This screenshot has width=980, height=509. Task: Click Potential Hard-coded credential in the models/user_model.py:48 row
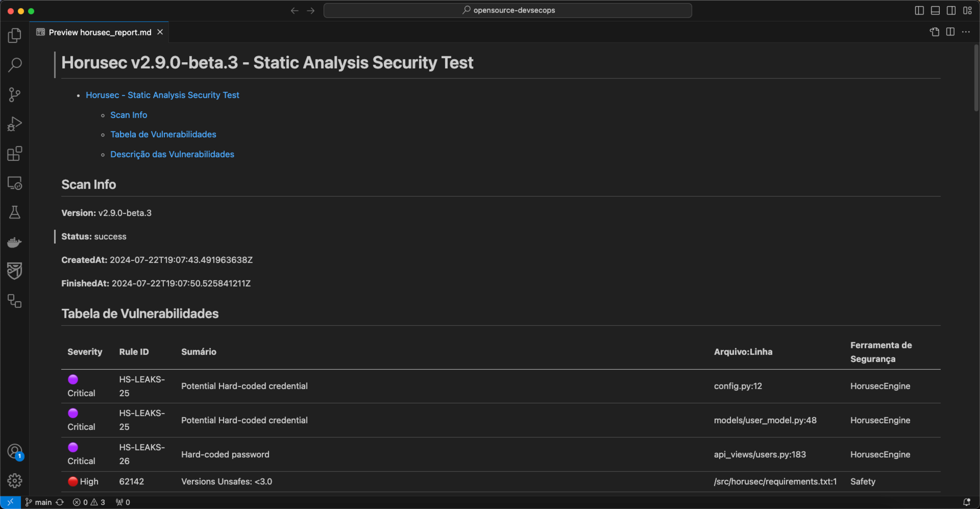click(x=244, y=420)
